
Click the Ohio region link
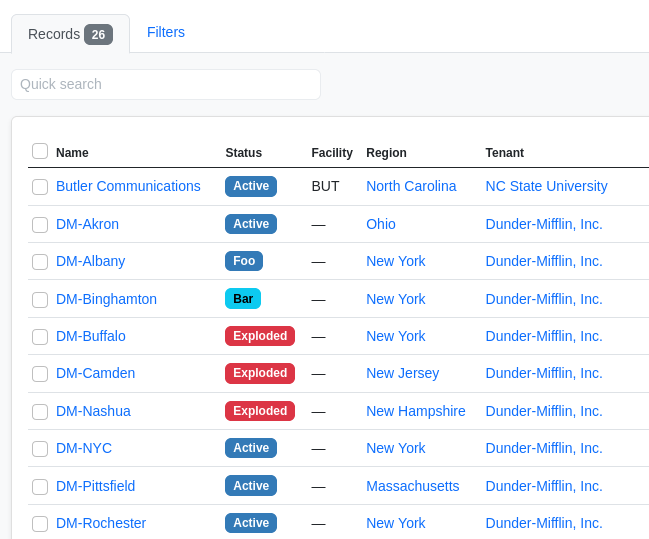(x=381, y=224)
